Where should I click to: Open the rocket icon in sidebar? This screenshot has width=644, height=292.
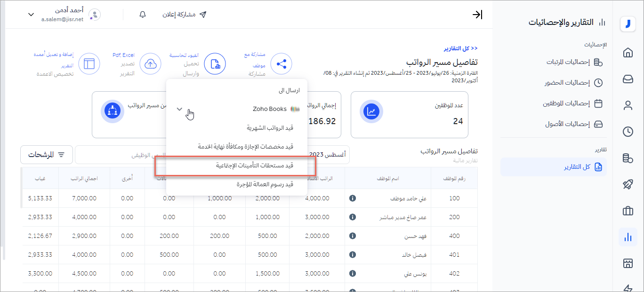628,184
